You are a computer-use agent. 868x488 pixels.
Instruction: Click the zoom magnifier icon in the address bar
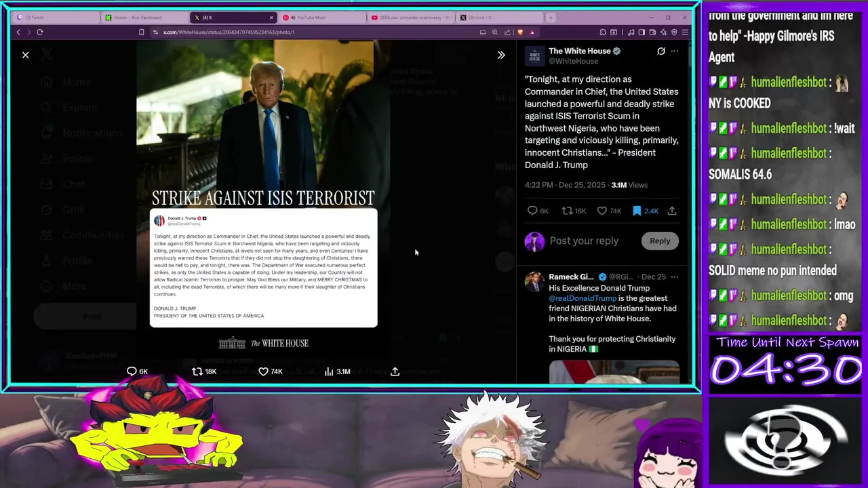click(x=495, y=32)
